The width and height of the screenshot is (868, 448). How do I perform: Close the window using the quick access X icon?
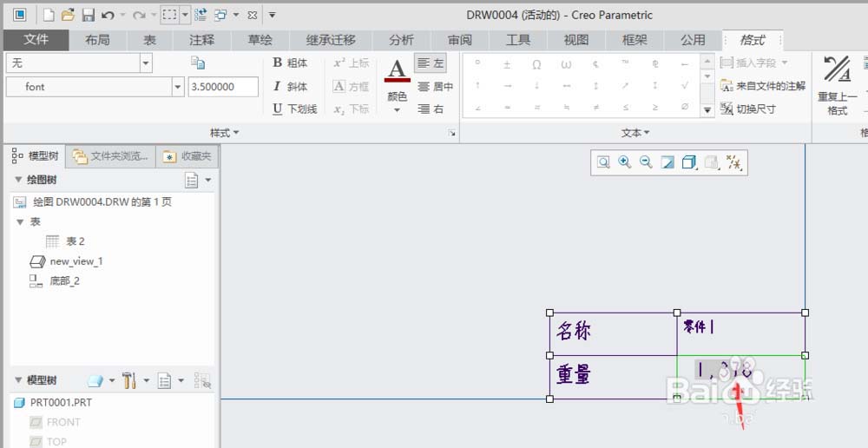click(x=253, y=16)
